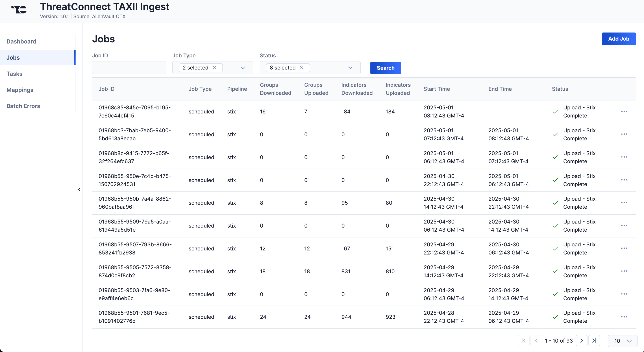Select job ID 01968bc3-7bab-7eb5-9400-5bd613a8ecab

click(135, 134)
